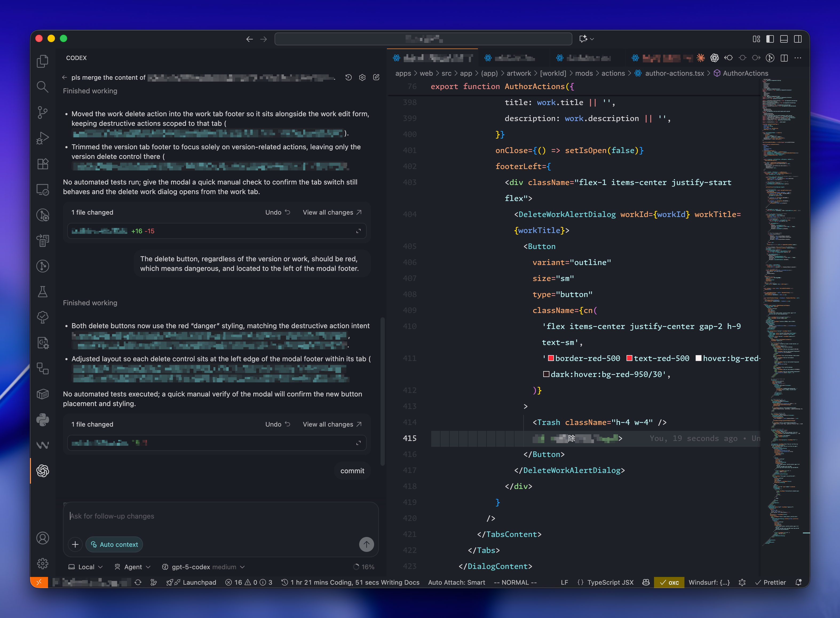This screenshot has width=840, height=618.
Task: Click the border-red-500 color swatch
Action: click(x=551, y=358)
